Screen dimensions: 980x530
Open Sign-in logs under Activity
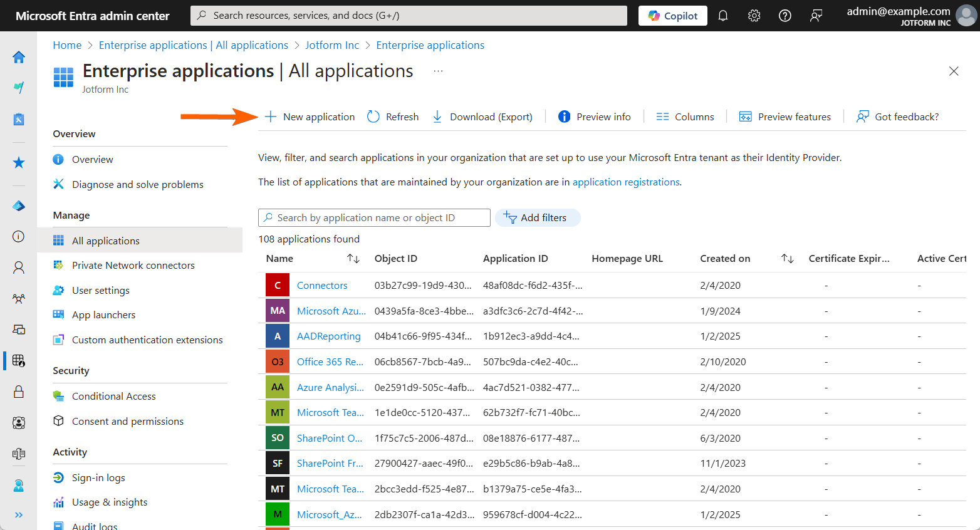click(98, 478)
